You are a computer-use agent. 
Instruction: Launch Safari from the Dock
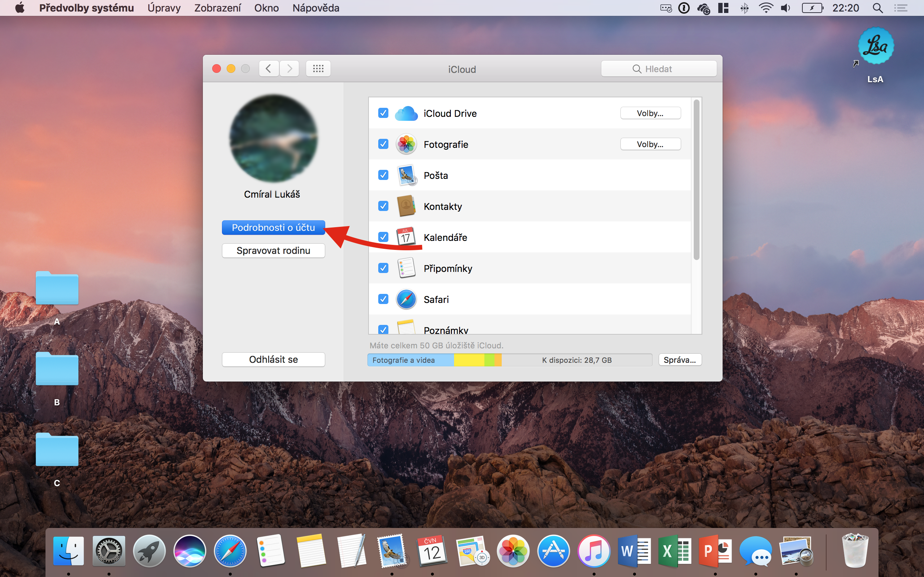coord(230,551)
